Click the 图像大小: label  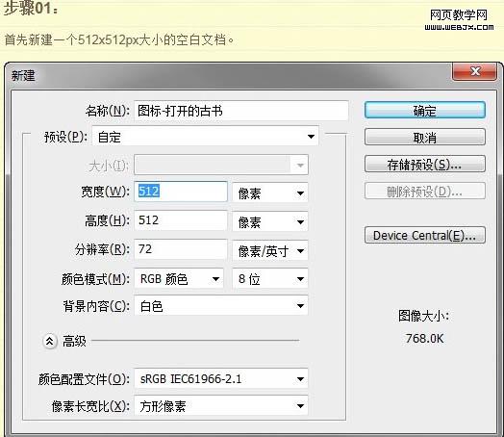[x=423, y=316]
